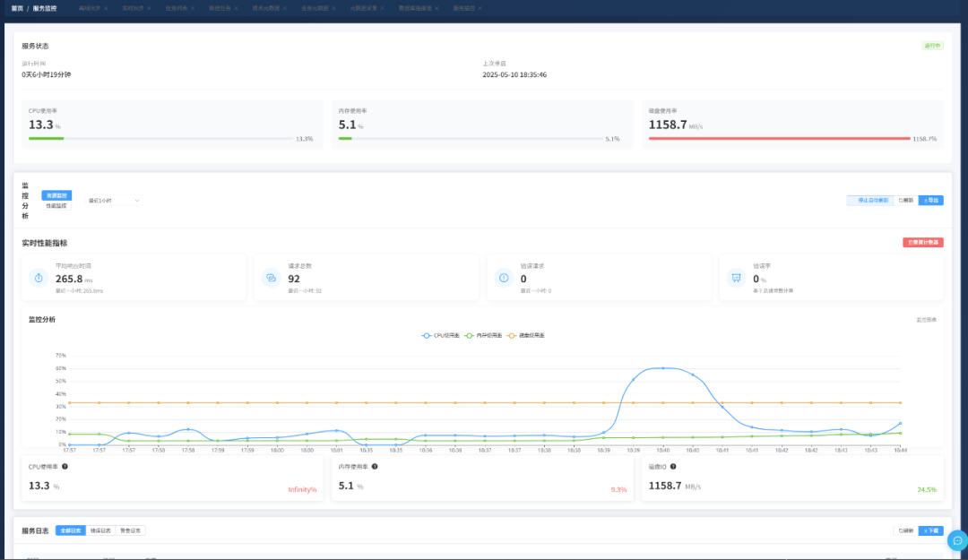Close the 技术元数据 tab
Viewport: 968px width, 560px height.
point(285,9)
